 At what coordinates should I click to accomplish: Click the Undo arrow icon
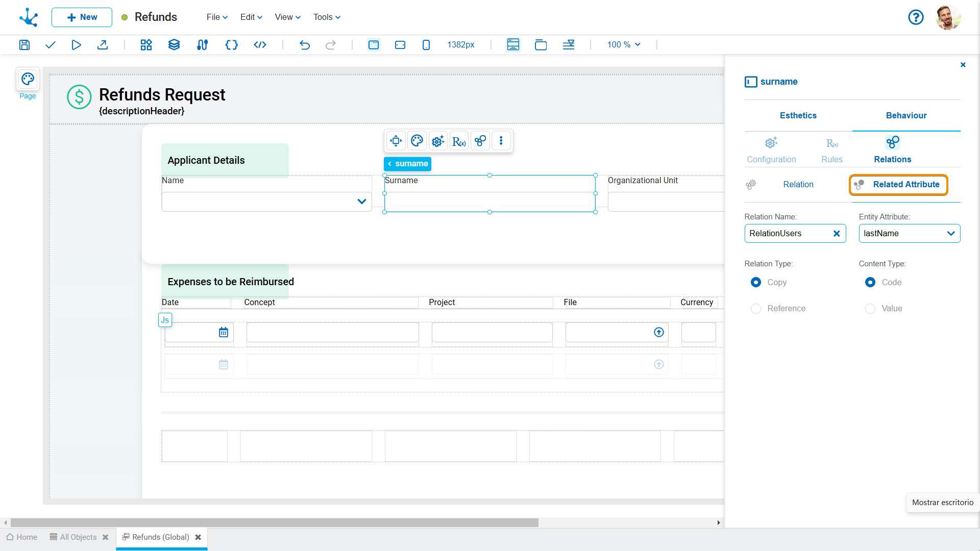(x=305, y=45)
